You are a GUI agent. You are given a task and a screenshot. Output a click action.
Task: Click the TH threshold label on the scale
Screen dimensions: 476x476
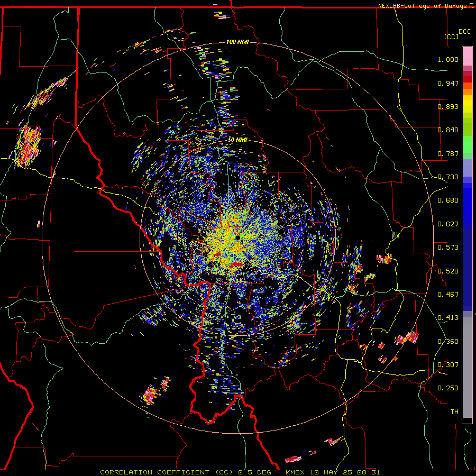(454, 412)
